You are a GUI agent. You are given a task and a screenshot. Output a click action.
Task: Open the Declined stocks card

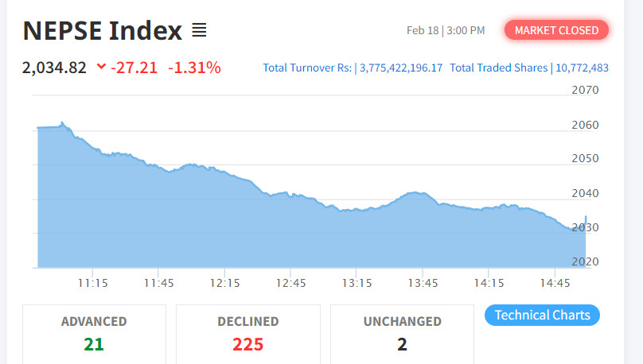click(x=247, y=333)
